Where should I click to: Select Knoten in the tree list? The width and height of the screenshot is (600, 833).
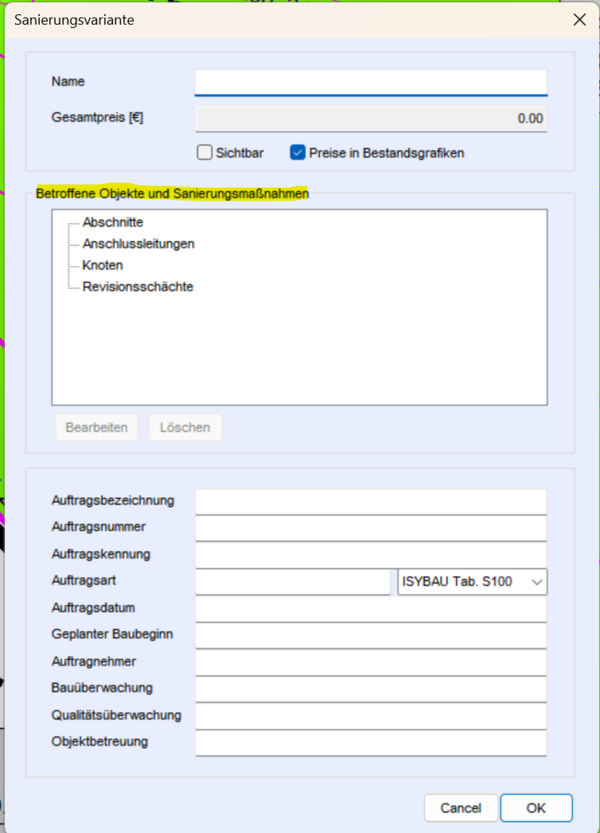[103, 265]
